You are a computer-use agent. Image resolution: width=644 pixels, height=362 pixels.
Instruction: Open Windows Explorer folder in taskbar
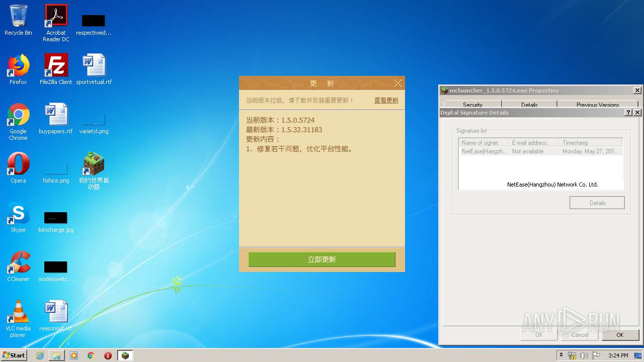pos(57,355)
